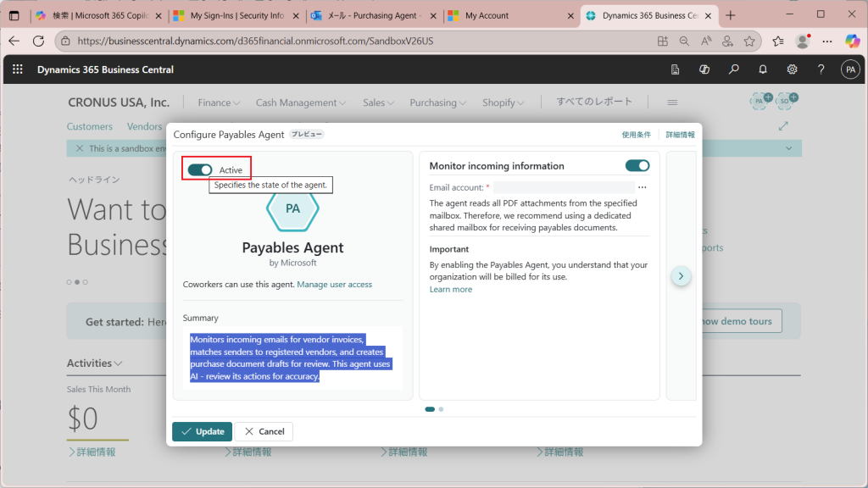868x488 pixels.
Task: Click the Cancel button
Action: 264,431
